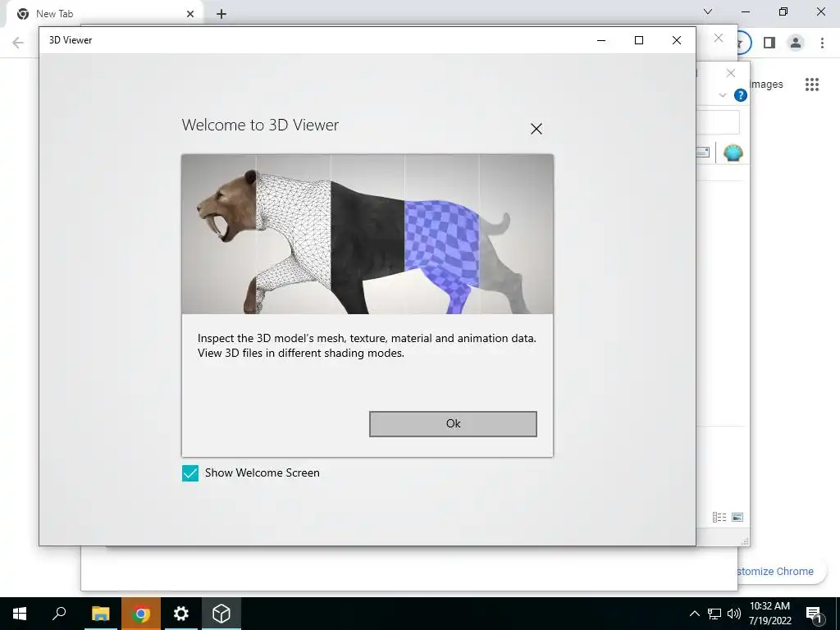Screen dimensions: 840x630
Task: Open the volume speaker tray icon
Action: click(x=734, y=614)
